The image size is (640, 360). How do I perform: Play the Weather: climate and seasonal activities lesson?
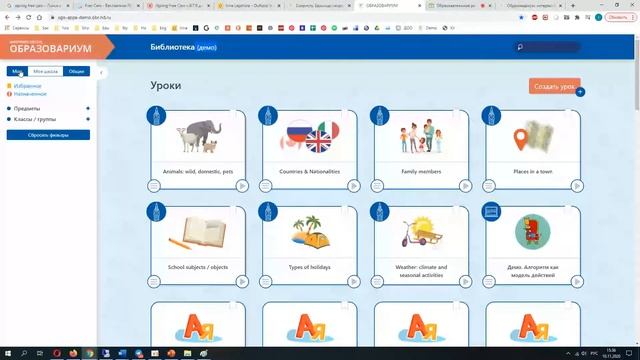coord(465,282)
